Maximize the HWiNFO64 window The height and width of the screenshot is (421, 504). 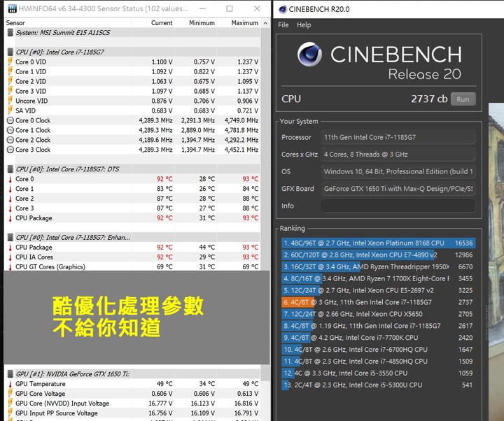click(230, 8)
